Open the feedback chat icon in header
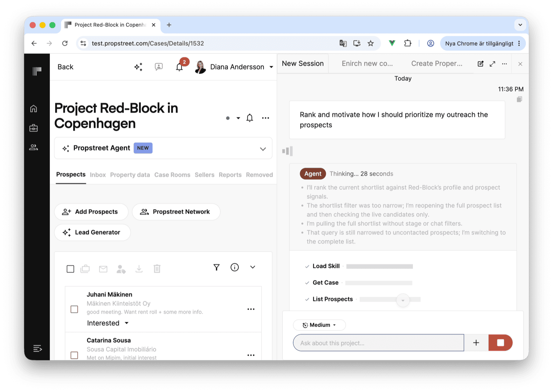Image resolution: width=553 pixels, height=392 pixels. (x=159, y=67)
